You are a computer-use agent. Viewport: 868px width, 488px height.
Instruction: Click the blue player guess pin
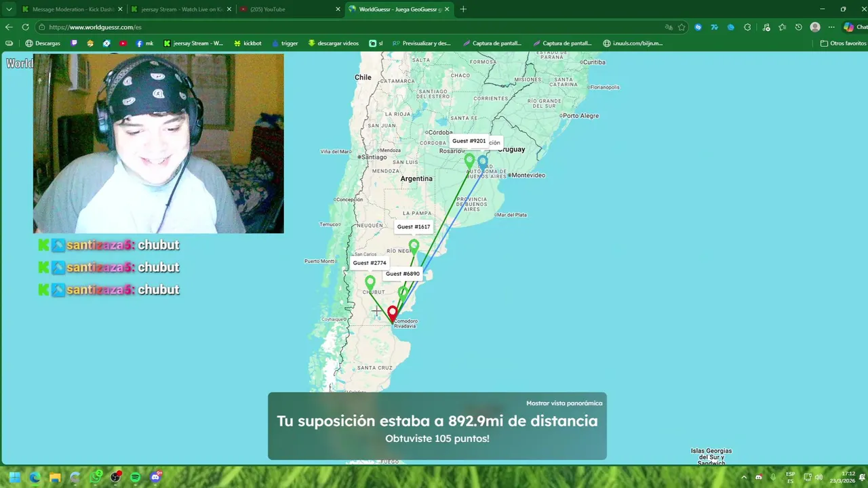pyautogui.click(x=483, y=162)
